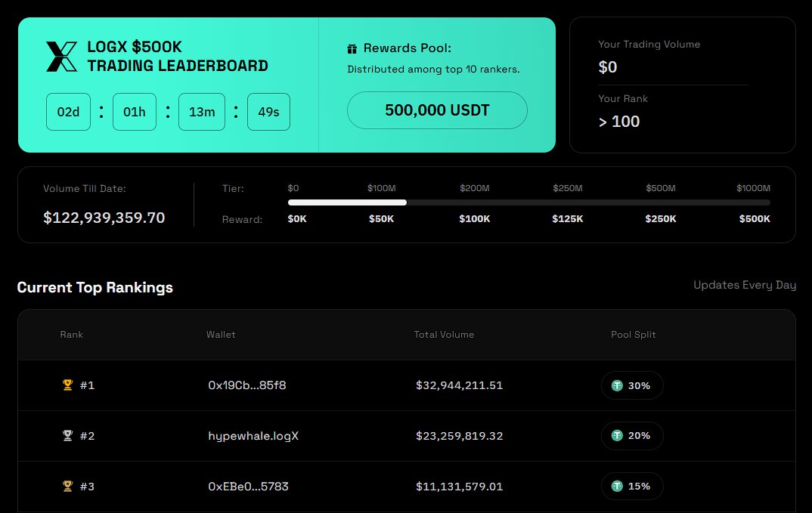The width and height of the screenshot is (812, 513).
Task: Click the volume tier progress bar
Action: click(x=528, y=202)
